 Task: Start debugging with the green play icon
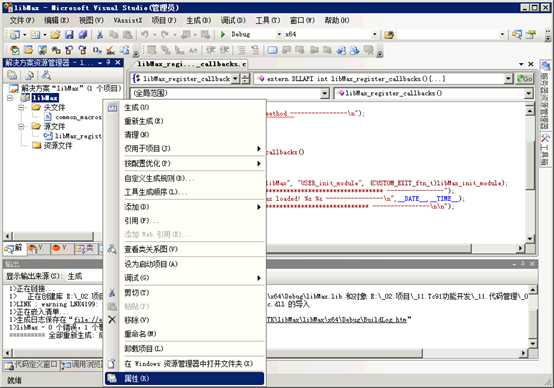click(x=223, y=34)
